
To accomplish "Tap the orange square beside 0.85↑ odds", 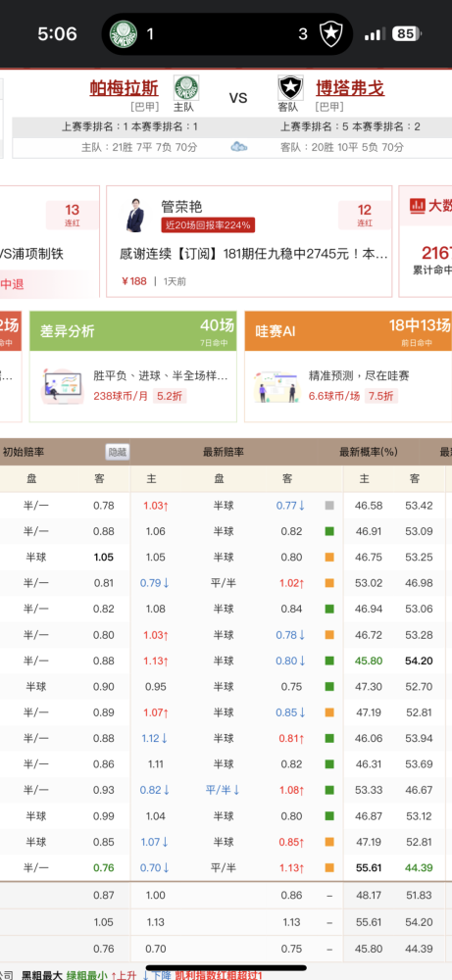I will click(329, 842).
